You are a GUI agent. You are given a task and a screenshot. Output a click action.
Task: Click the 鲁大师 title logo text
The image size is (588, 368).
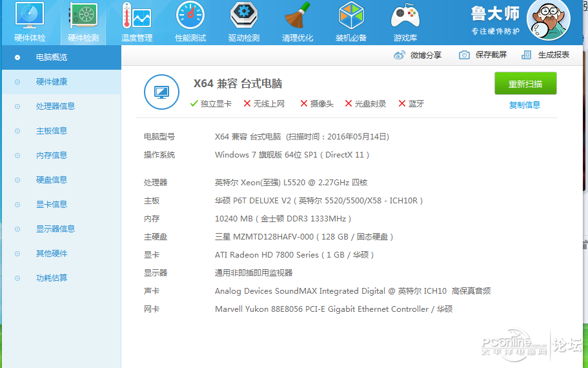tap(495, 14)
